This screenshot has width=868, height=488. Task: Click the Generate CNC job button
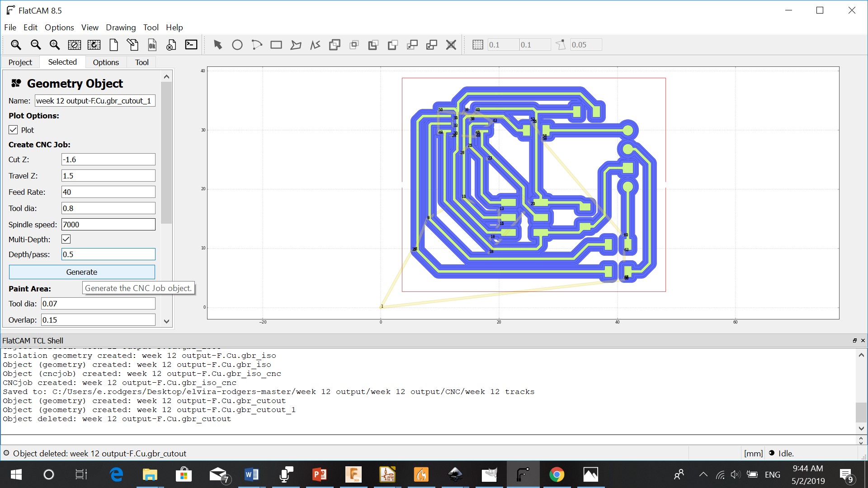click(x=82, y=272)
